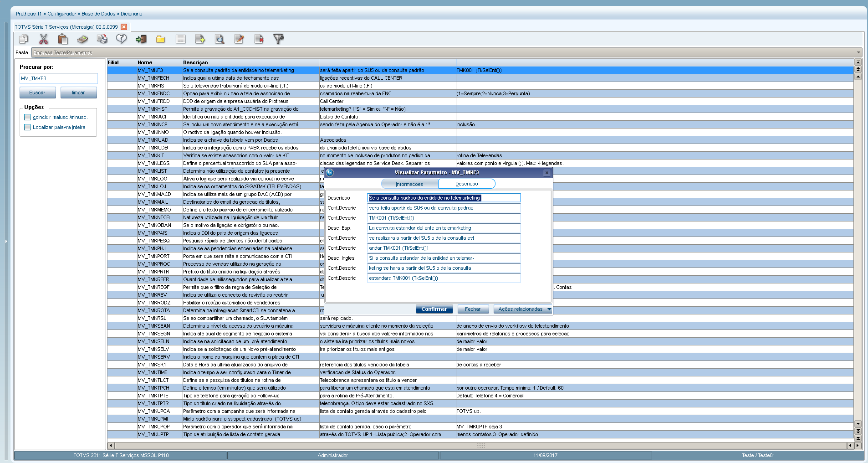Close the Visualizar Parametro dialog
868x463 pixels.
tap(547, 173)
